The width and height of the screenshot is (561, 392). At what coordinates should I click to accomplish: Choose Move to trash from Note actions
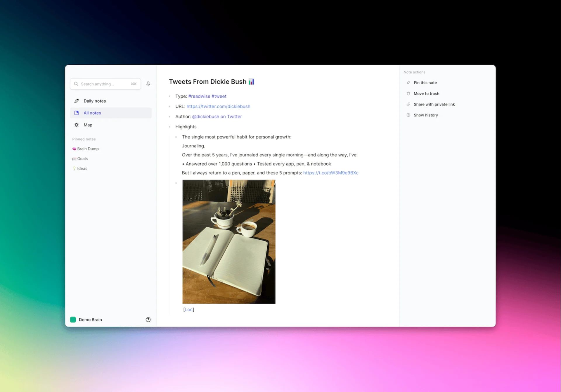(x=426, y=93)
